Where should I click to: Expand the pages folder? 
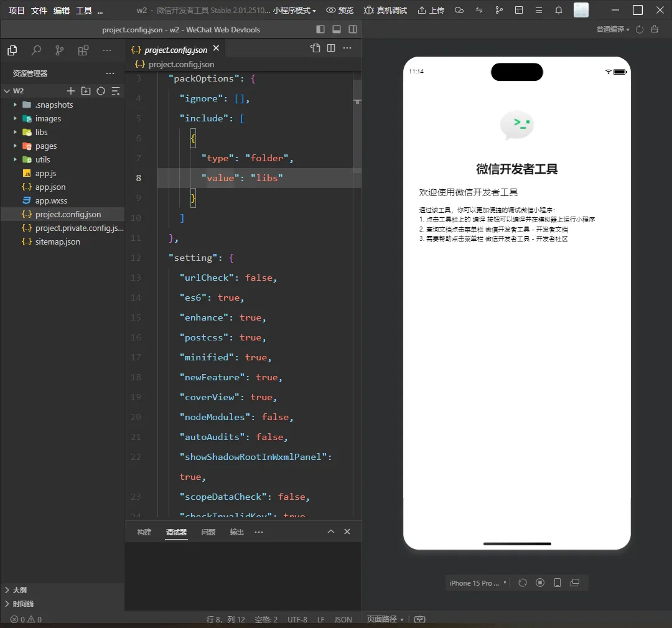tap(16, 146)
